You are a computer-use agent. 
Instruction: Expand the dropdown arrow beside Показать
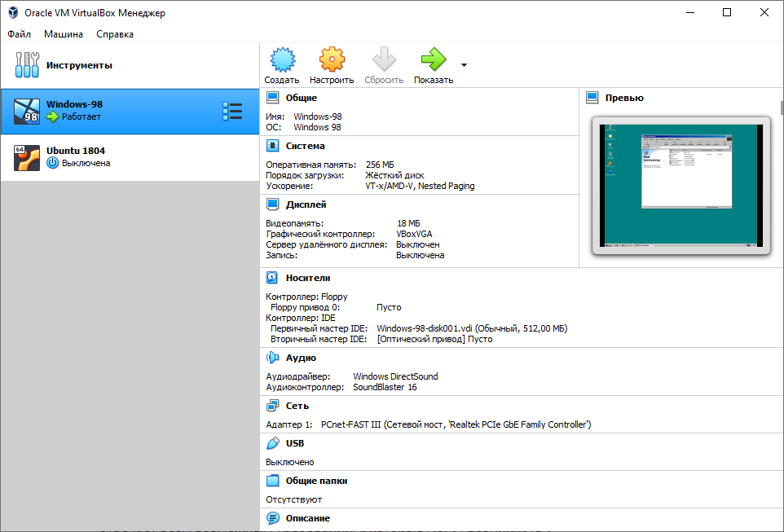464,65
